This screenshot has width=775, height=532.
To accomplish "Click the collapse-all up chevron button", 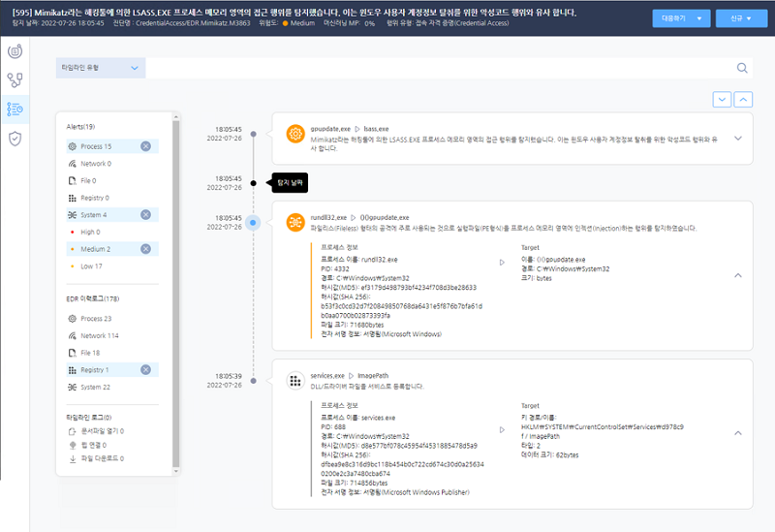I will (x=743, y=100).
